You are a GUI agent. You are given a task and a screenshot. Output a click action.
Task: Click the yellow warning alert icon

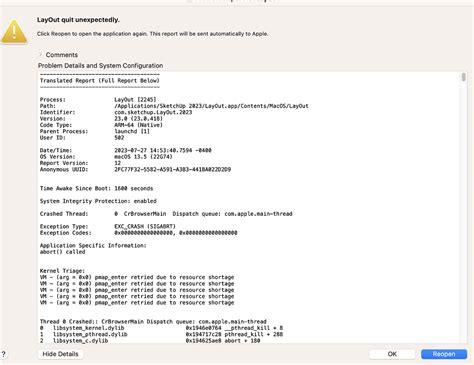tap(14, 32)
